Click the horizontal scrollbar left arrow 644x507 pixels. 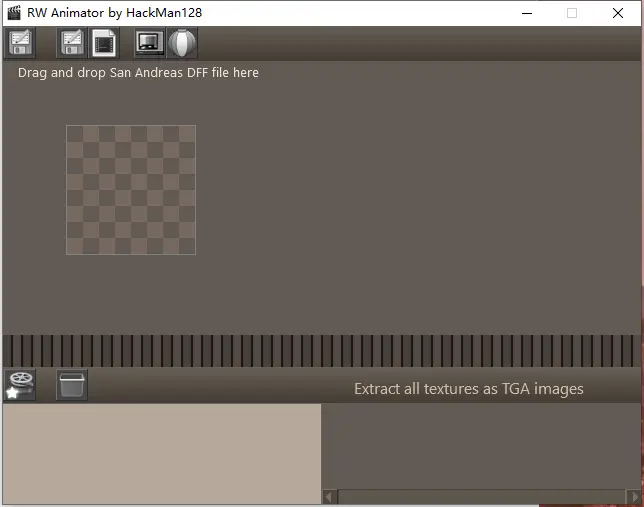(x=329, y=497)
